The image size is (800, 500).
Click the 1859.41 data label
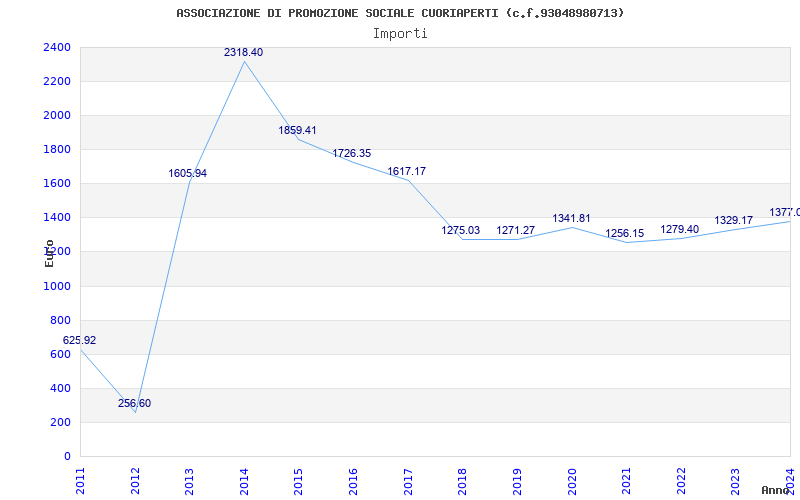pyautogui.click(x=297, y=130)
